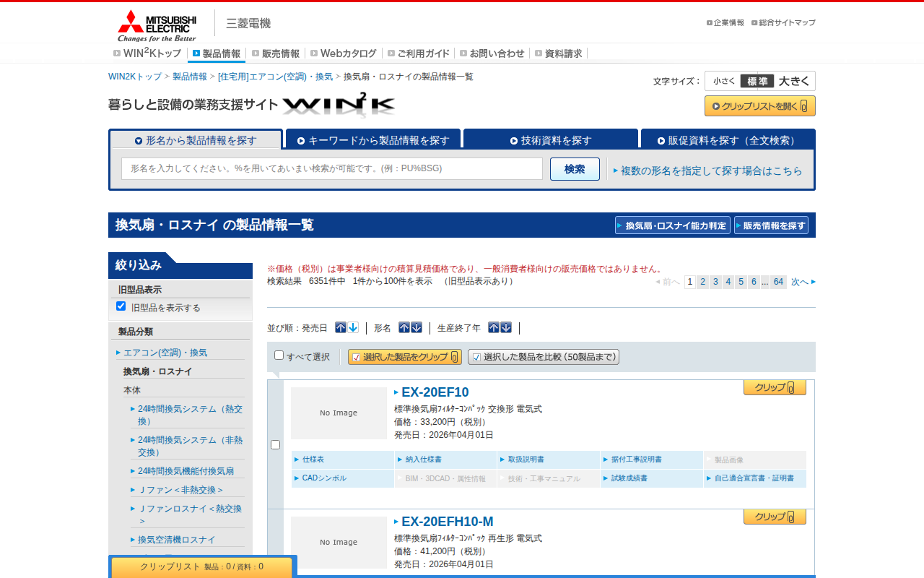Open 換気扇・ロスナイ能力判定 button
Screen dimensions: 924x578
tap(673, 225)
